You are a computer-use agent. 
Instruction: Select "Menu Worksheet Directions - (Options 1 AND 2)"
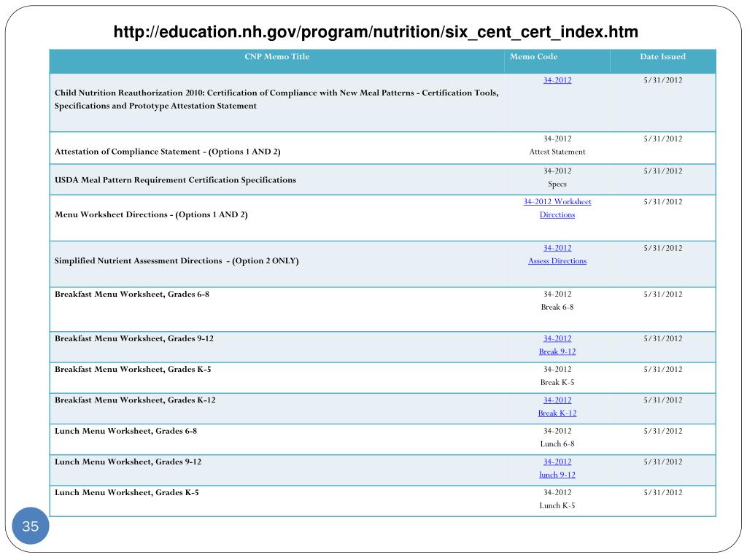[151, 215]
